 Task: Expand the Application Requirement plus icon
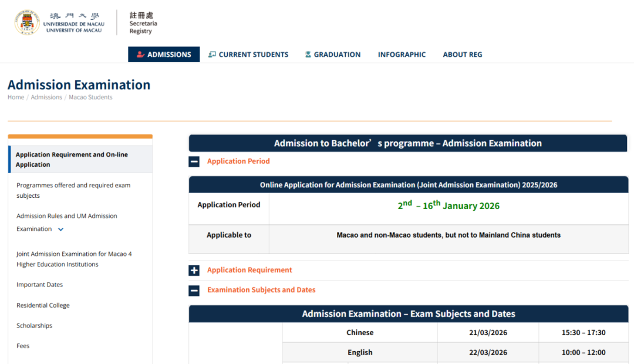click(194, 270)
